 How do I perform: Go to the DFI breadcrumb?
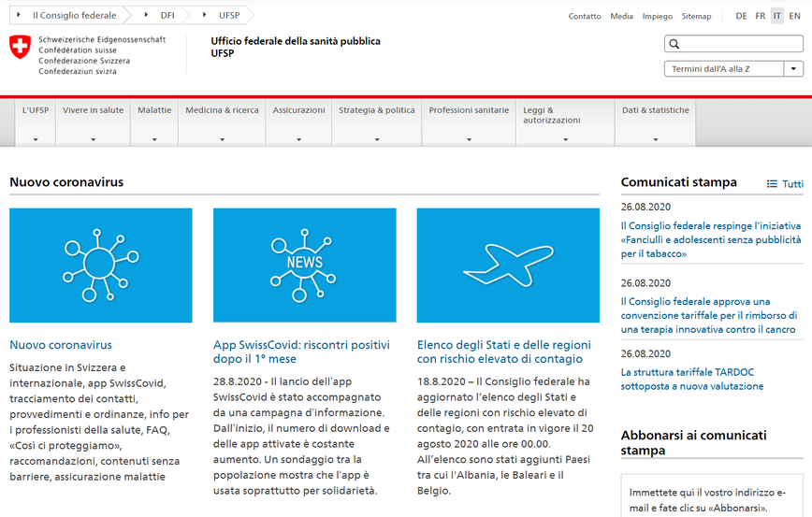click(167, 16)
